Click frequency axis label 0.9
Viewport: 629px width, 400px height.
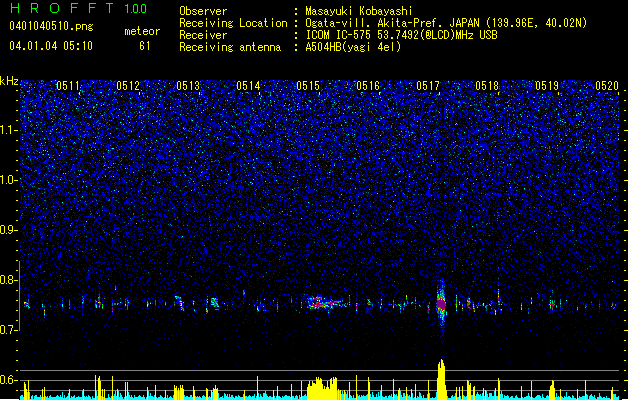click(9, 230)
